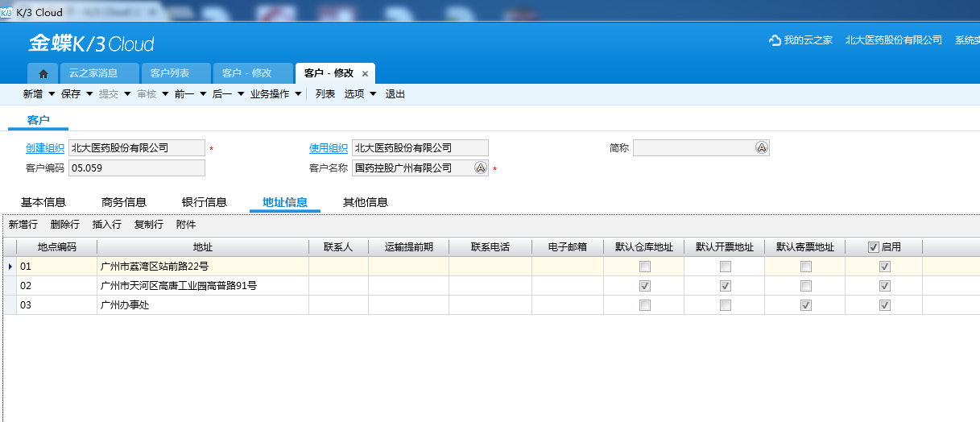This screenshot has height=422, width=980.
Task: Click the language icon in 客户名称 field
Action: pos(481,168)
